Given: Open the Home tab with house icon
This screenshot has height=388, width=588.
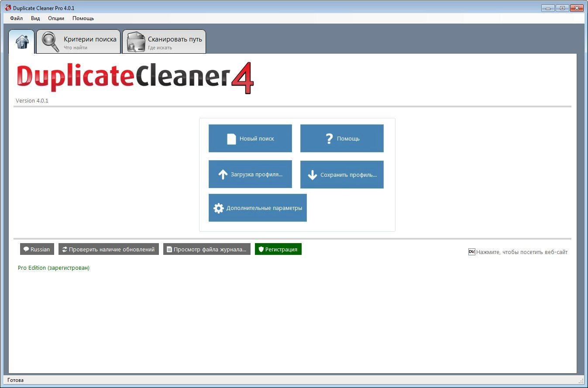Looking at the screenshot, I should [x=21, y=42].
